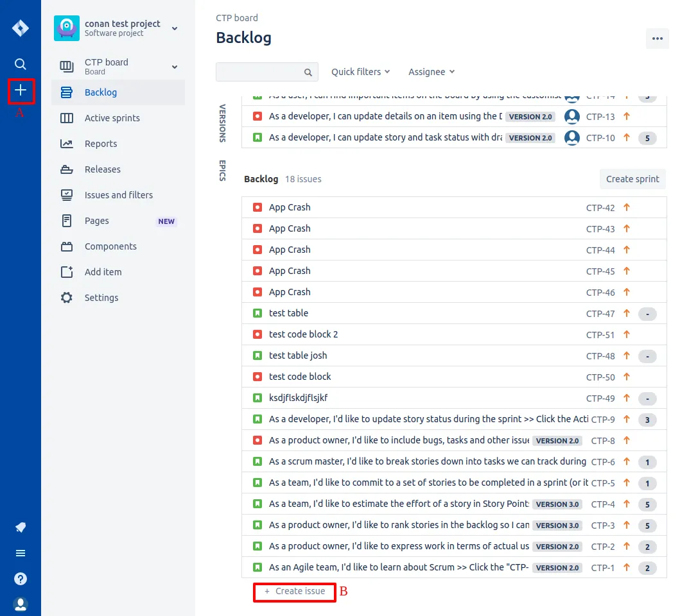This screenshot has width=680, height=616.
Task: Click the bug icon of CTP-42
Action: click(x=257, y=207)
